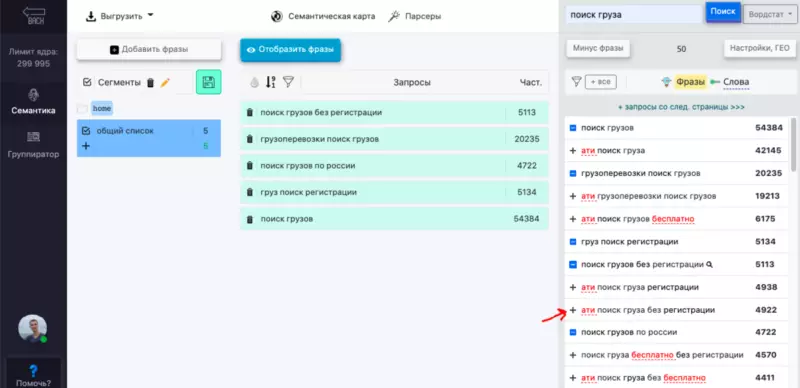This screenshot has height=388, width=800.
Task: Click the blue Поиск button
Action: [x=722, y=12]
